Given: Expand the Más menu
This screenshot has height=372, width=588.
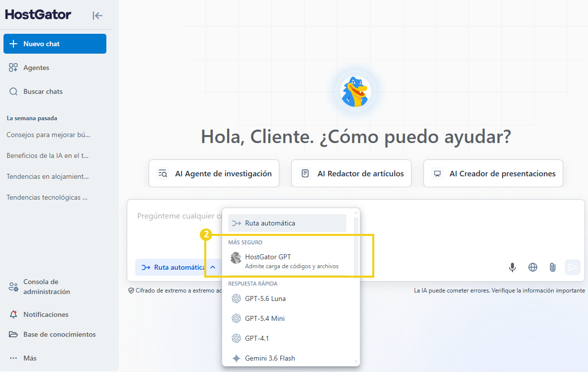Looking at the screenshot, I should (x=30, y=358).
